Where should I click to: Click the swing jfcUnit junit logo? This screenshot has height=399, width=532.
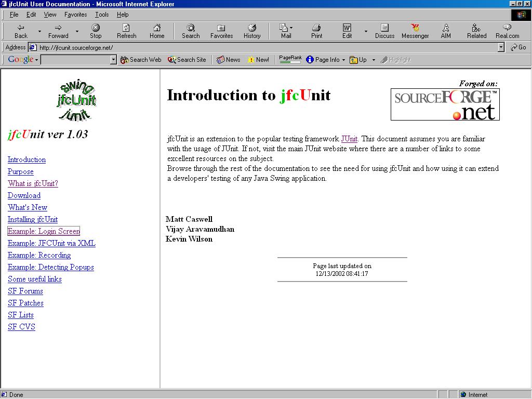(x=76, y=100)
